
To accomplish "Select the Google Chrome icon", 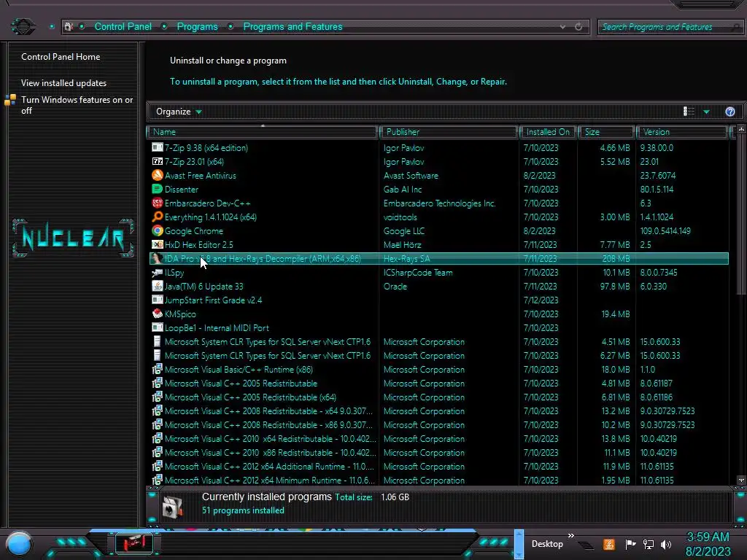I will point(158,230).
